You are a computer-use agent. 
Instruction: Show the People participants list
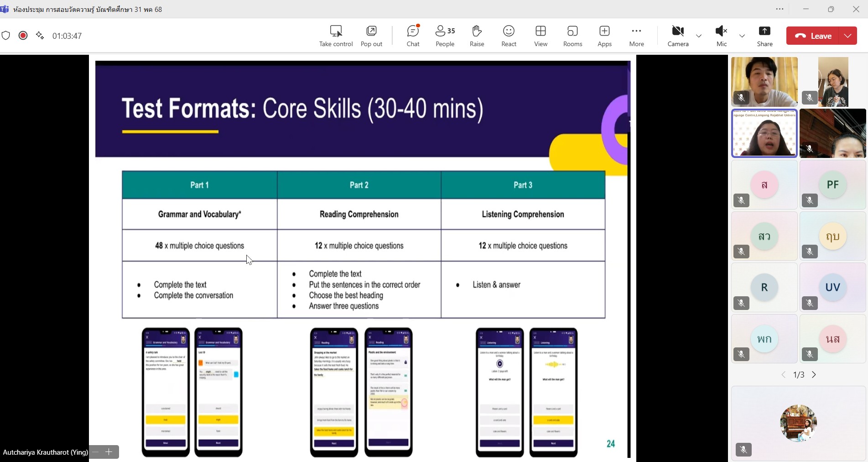(x=445, y=36)
